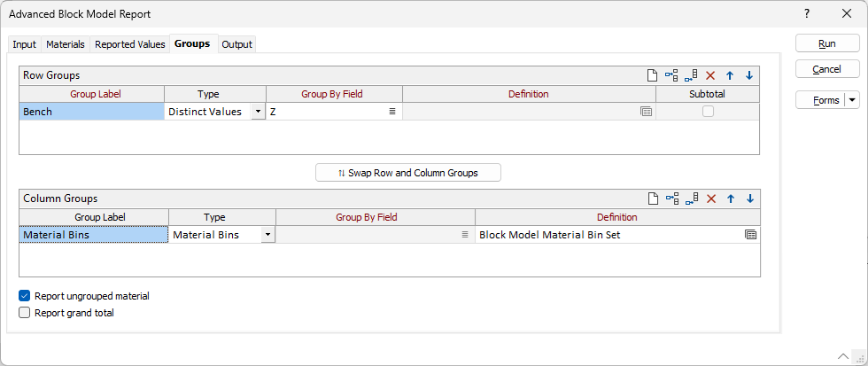This screenshot has width=868, height=366.
Task: Select the Bench group label cell
Action: point(92,112)
